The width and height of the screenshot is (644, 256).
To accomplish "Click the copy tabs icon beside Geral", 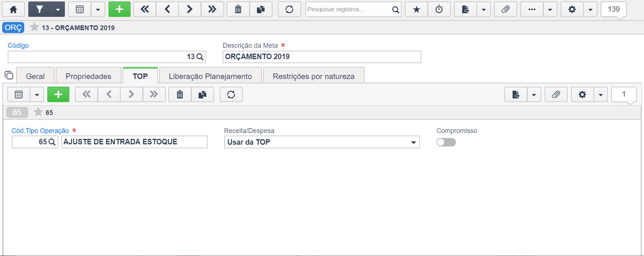I will click(x=9, y=75).
